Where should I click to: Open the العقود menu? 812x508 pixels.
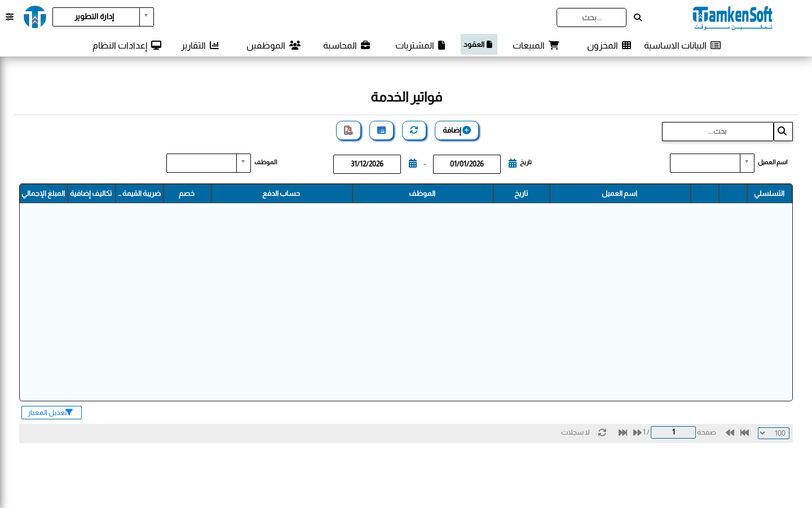click(479, 45)
